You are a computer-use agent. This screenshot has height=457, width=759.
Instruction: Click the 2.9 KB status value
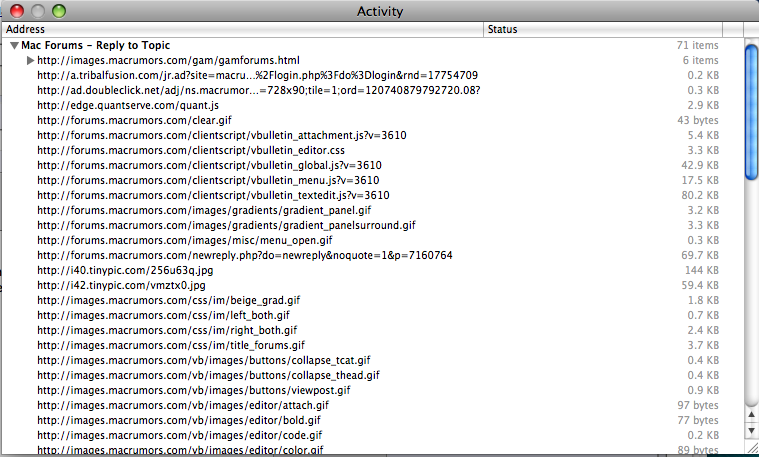(x=703, y=106)
